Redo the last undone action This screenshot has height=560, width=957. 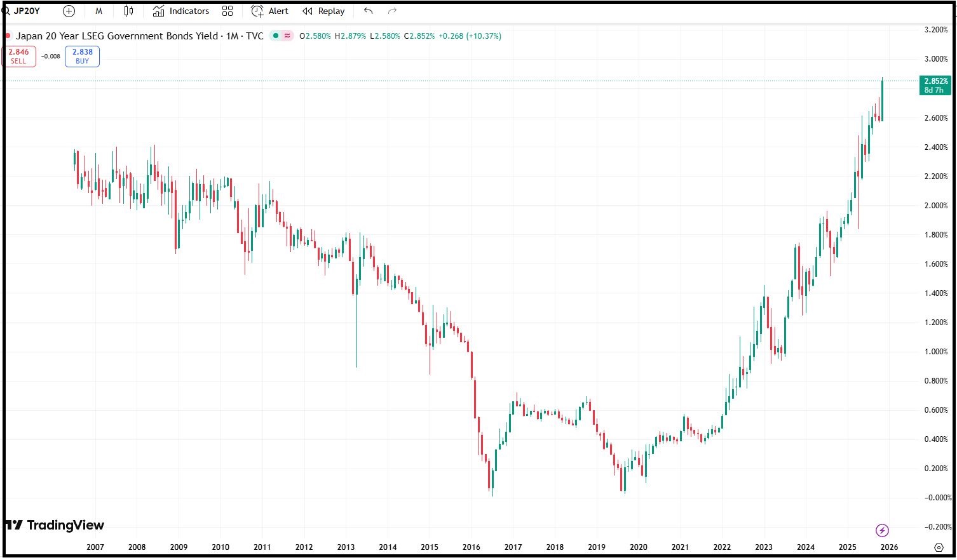pos(392,11)
